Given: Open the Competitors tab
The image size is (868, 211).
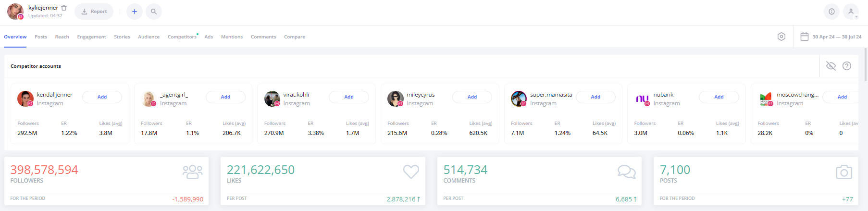Looking at the screenshot, I should [182, 37].
